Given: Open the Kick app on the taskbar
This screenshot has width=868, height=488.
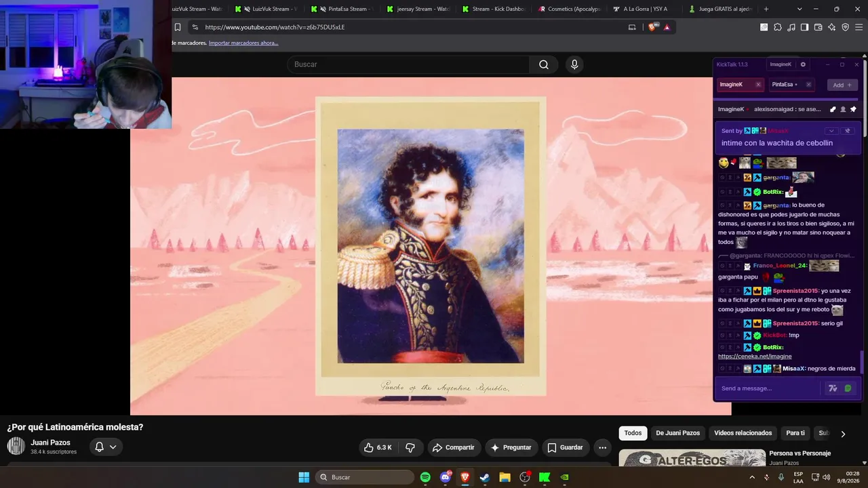Looking at the screenshot, I should (545, 477).
